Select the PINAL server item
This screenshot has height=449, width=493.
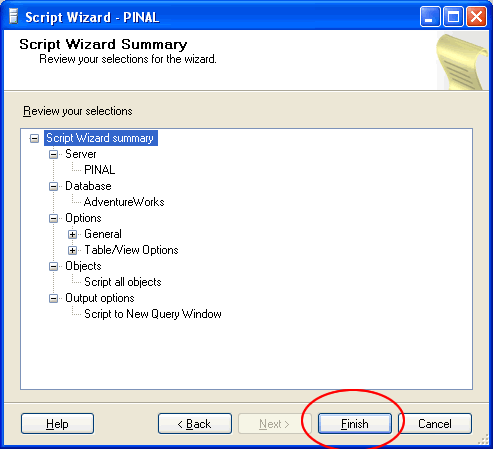[x=100, y=170]
